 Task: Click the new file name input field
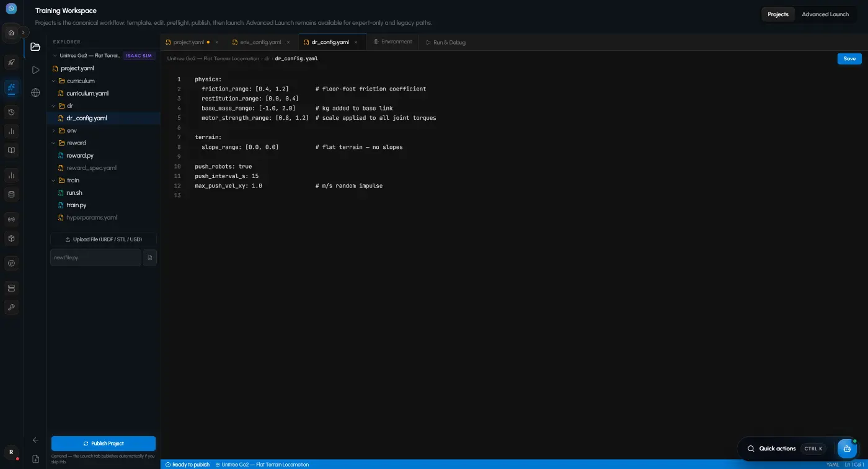pos(95,257)
